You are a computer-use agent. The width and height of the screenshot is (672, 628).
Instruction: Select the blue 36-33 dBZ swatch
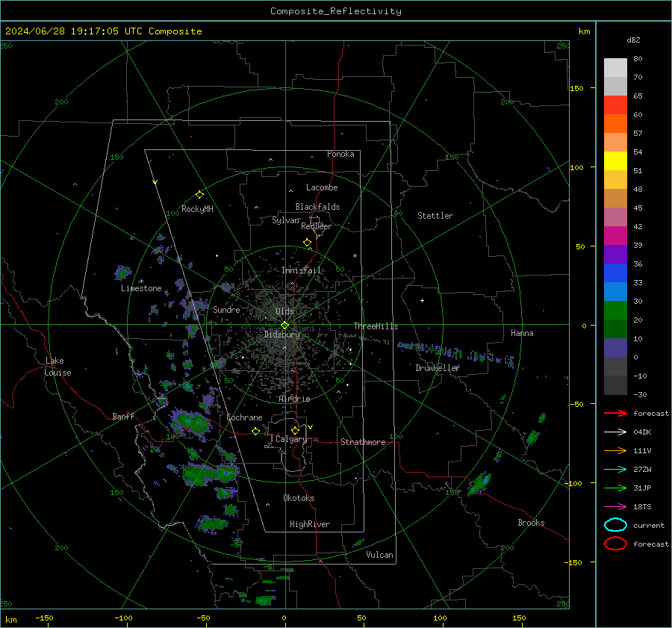point(615,273)
